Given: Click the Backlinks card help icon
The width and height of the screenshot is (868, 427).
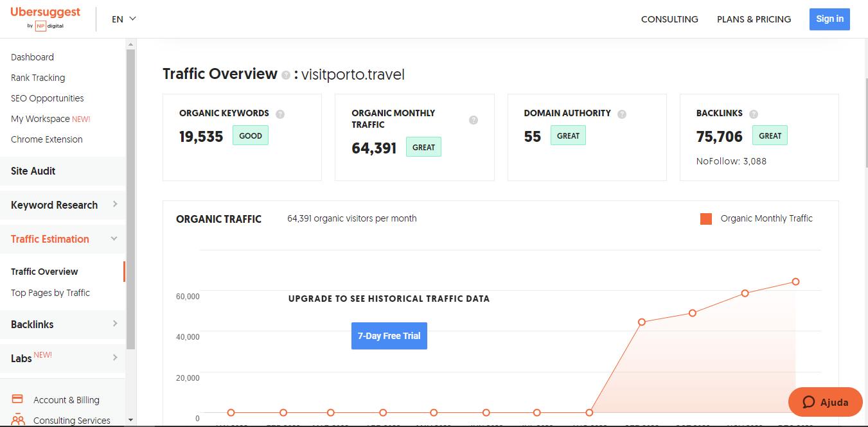Looking at the screenshot, I should [x=754, y=114].
